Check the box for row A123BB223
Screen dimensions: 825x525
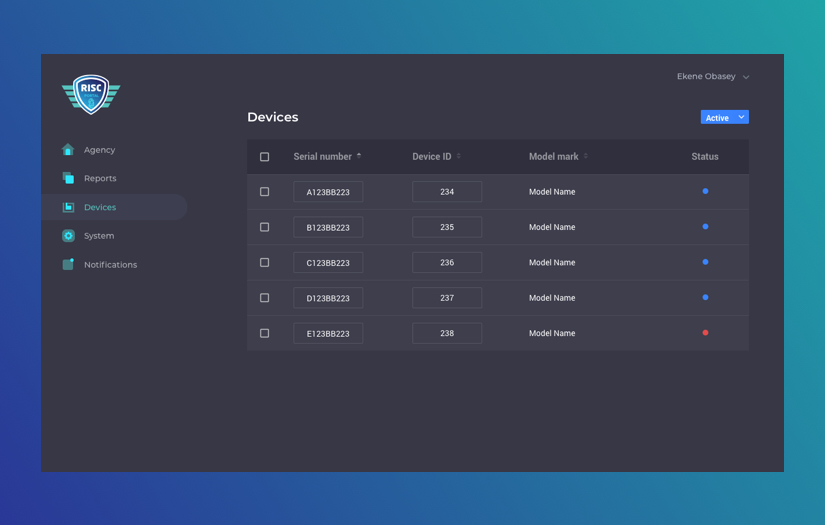pos(265,191)
